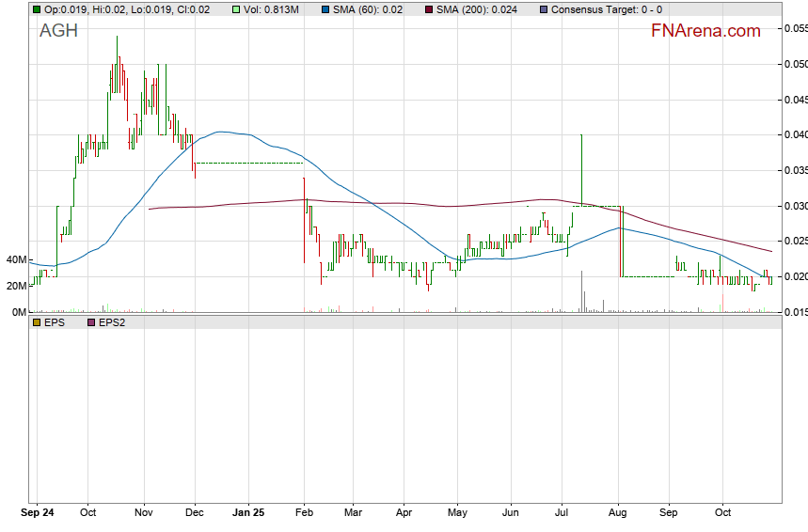808x532 pixels.
Task: Click the Aug date axis label
Action: pyautogui.click(x=619, y=514)
